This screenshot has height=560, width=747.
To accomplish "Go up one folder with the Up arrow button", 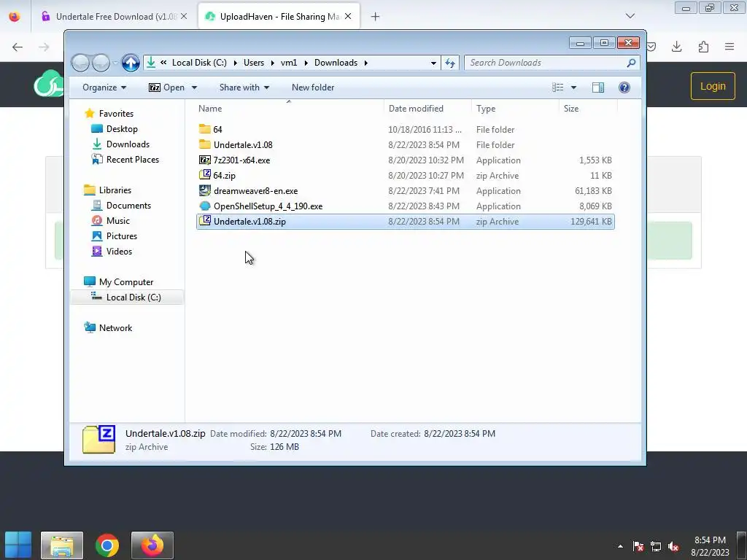I will pos(131,63).
